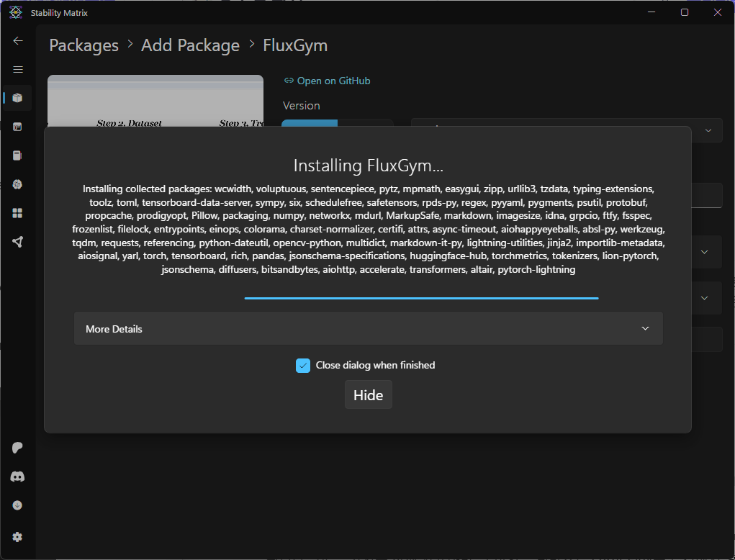
Task: Go back using the arrow icon
Action: (18, 41)
